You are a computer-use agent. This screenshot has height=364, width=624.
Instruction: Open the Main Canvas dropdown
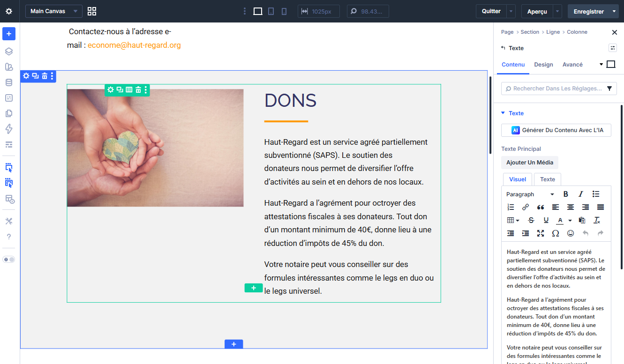pyautogui.click(x=53, y=11)
